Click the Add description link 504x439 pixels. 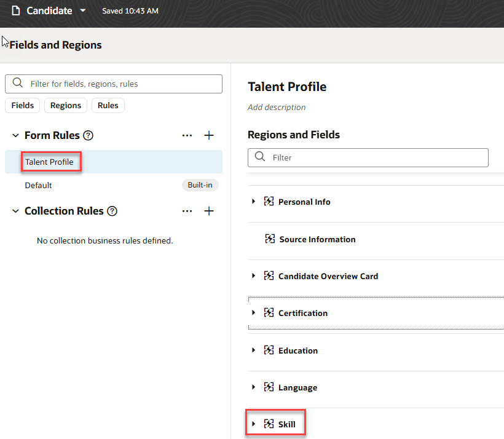point(276,107)
